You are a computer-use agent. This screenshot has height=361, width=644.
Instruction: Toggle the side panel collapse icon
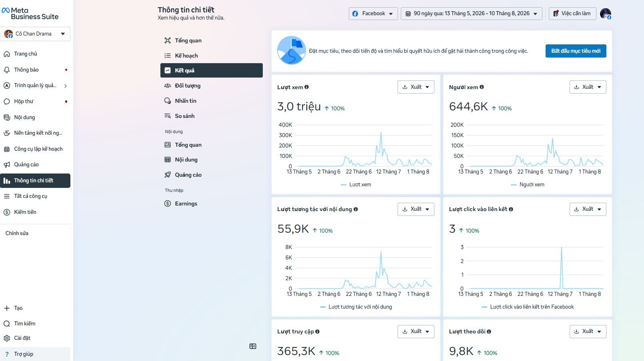[253, 346]
